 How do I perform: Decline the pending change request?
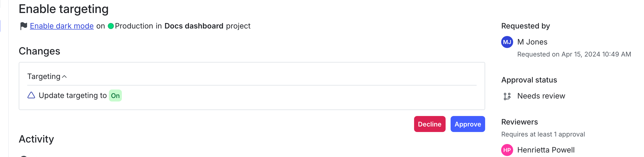click(x=430, y=124)
